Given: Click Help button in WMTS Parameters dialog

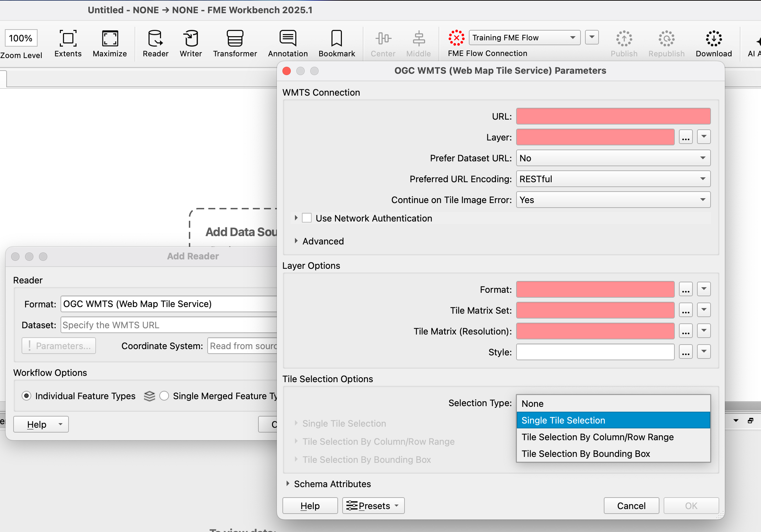Looking at the screenshot, I should point(310,506).
